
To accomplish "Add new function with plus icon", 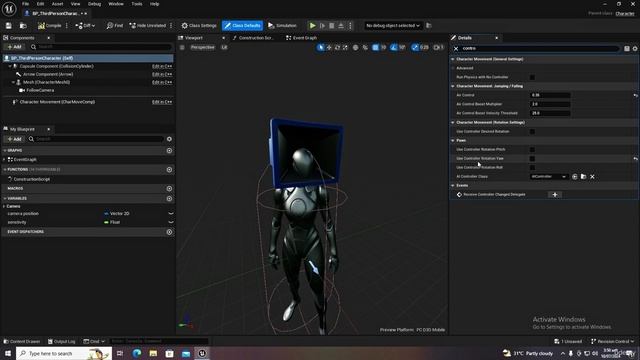I will coord(169,169).
